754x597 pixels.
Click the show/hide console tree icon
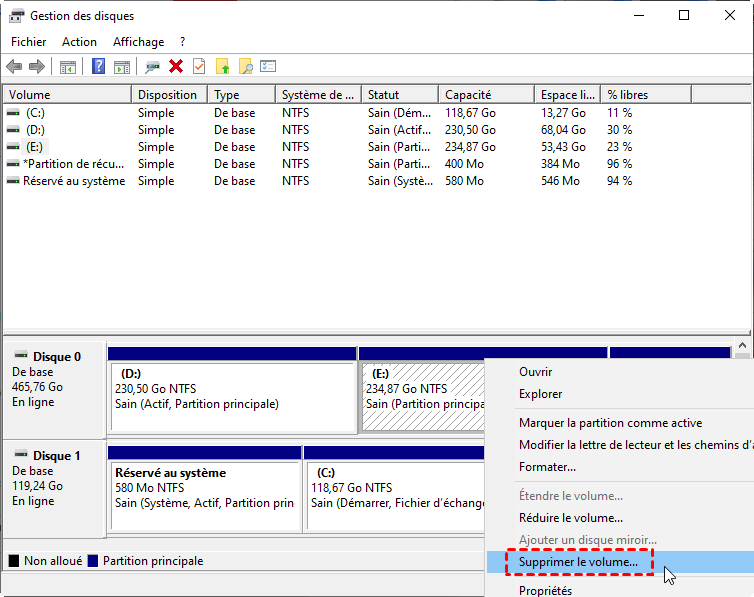click(x=68, y=67)
